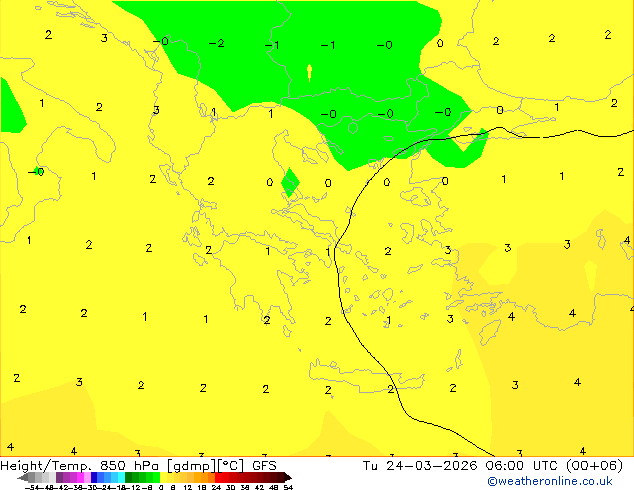
Task: Select the gray left arrow of legend
Action: pyautogui.click(x=22, y=477)
